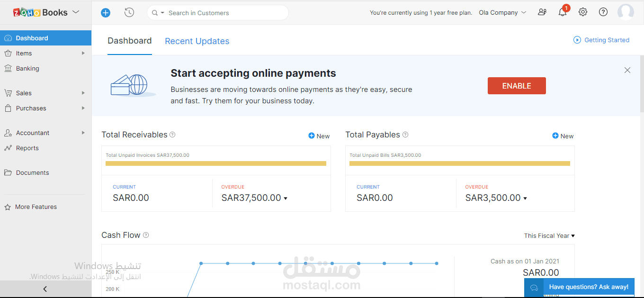Open the notifications bell
The width and height of the screenshot is (644, 298).
click(562, 12)
